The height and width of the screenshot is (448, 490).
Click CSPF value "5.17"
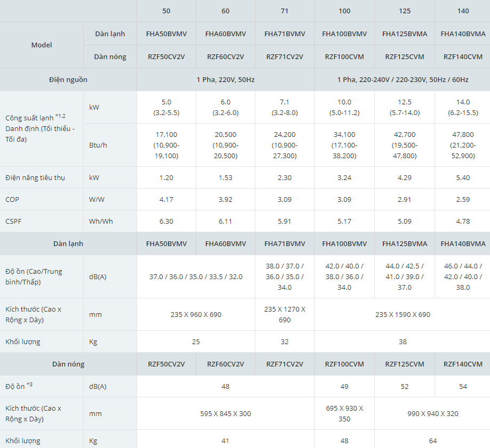pos(344,222)
